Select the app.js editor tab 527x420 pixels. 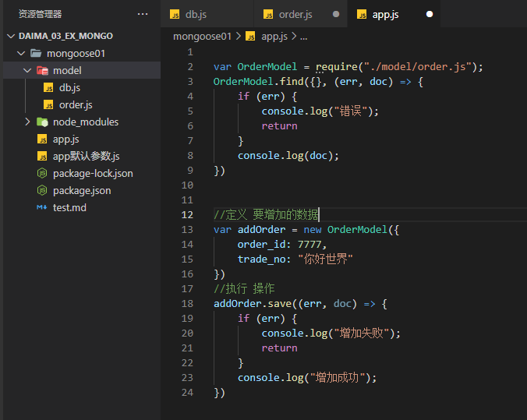tap(394, 14)
